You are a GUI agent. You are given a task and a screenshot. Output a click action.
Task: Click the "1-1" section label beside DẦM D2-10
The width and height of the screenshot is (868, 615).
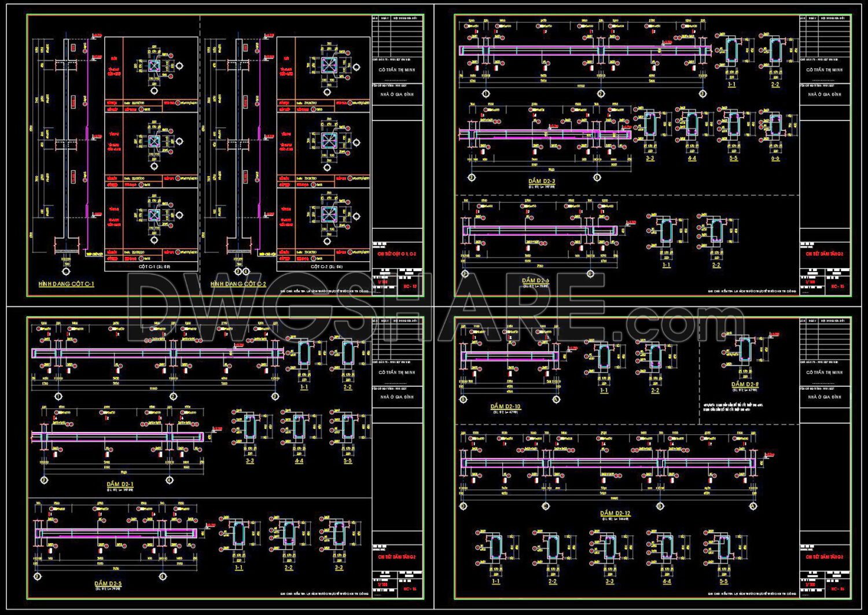[x=604, y=390]
